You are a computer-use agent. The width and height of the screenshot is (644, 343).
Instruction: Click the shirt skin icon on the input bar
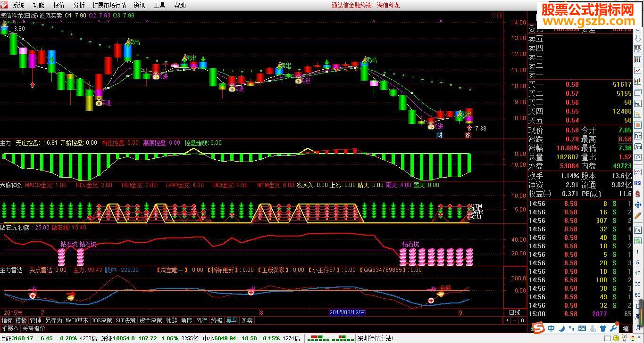coord(603,328)
